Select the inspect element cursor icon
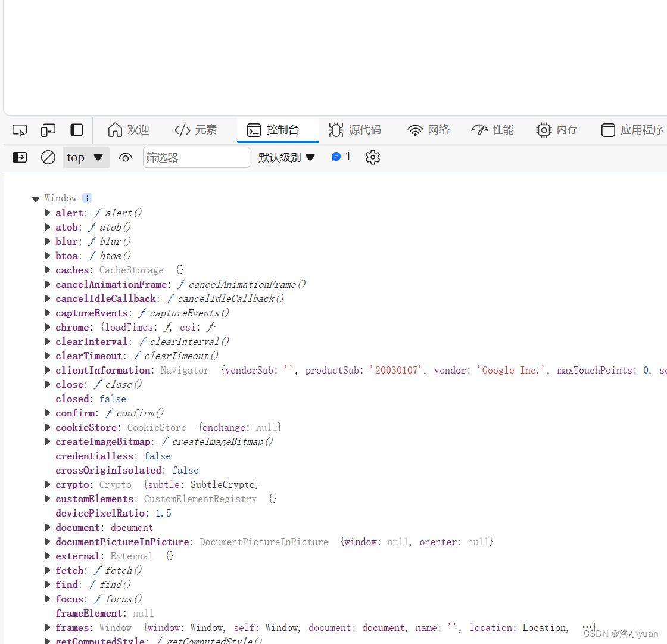Image resolution: width=667 pixels, height=644 pixels. (x=19, y=129)
